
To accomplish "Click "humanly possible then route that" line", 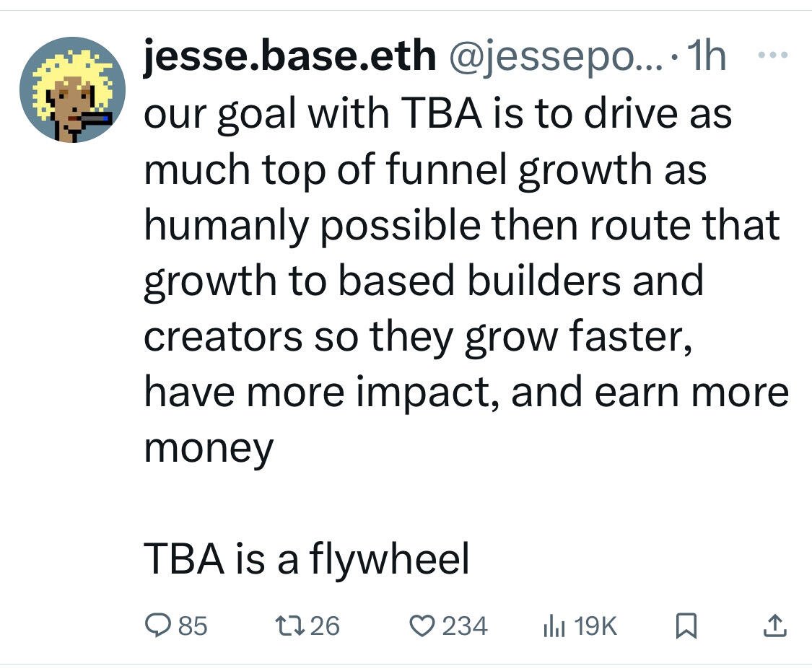I will [461, 227].
